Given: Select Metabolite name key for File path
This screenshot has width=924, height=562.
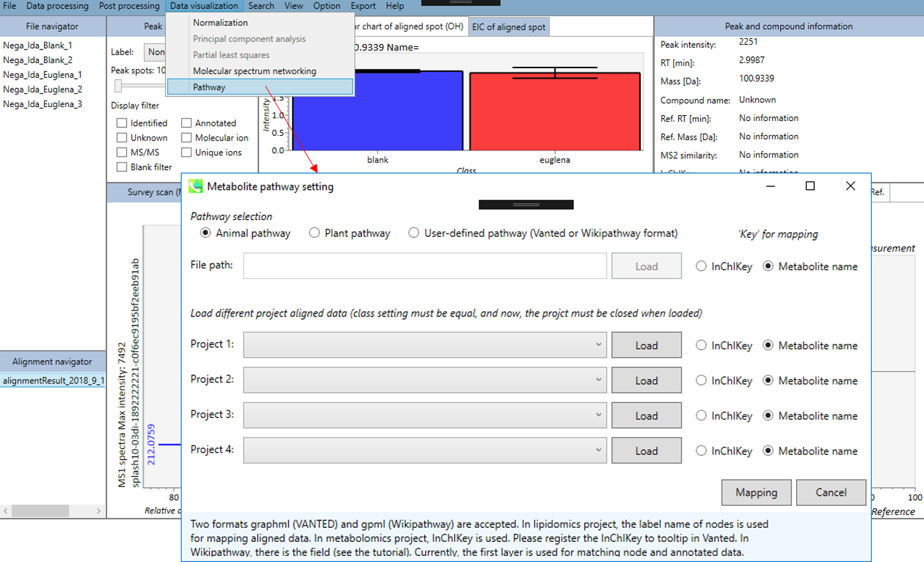Looking at the screenshot, I should (x=768, y=266).
